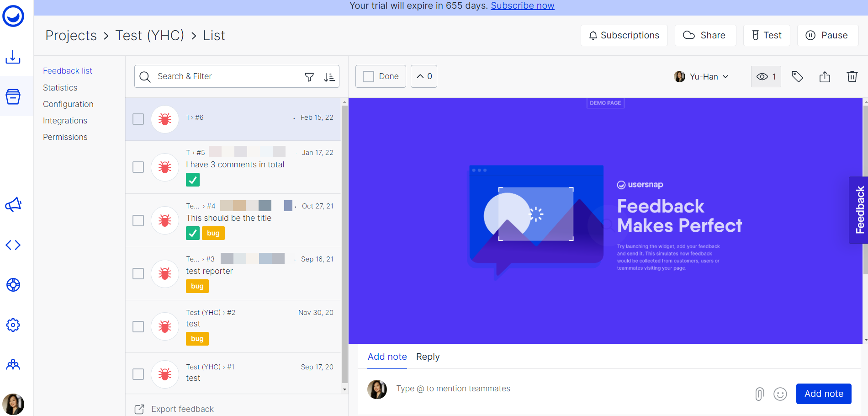Click the bug icon of item #1
This screenshot has height=416, width=868.
165,374
